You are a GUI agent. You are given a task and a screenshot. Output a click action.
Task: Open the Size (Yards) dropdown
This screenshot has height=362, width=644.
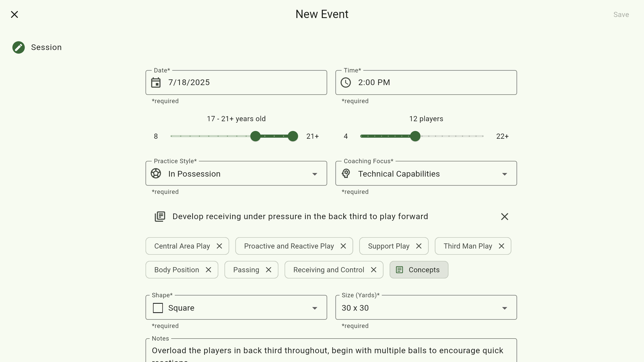click(x=426, y=308)
